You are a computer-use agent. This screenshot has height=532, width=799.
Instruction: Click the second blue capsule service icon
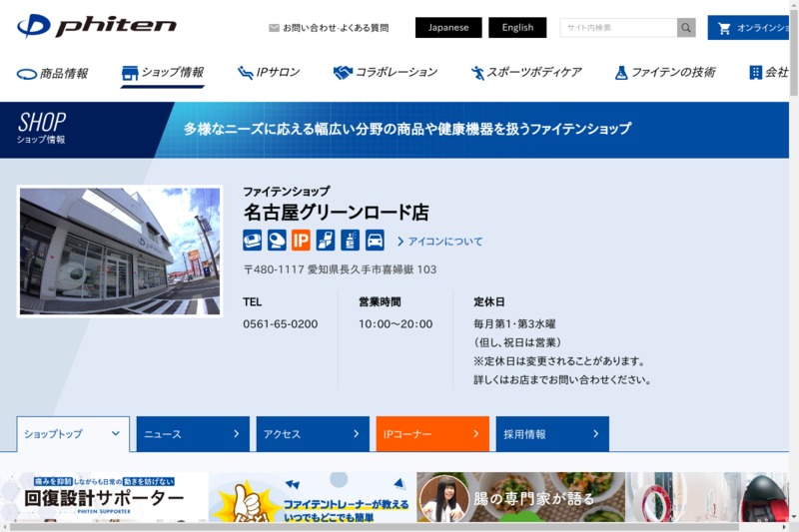[x=277, y=241]
